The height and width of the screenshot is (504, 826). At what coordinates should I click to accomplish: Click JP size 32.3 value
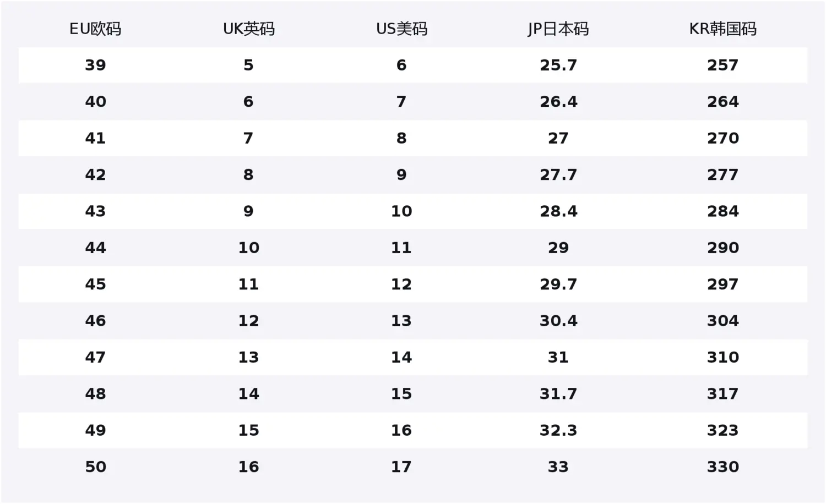(x=558, y=430)
